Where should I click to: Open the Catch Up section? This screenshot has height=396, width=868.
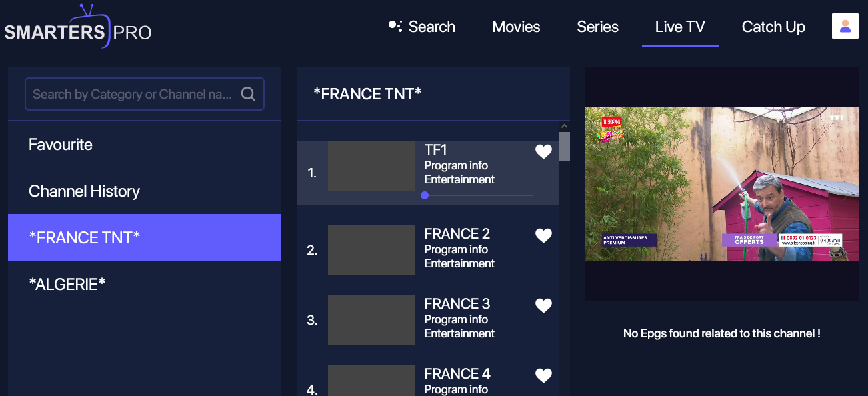tap(773, 27)
